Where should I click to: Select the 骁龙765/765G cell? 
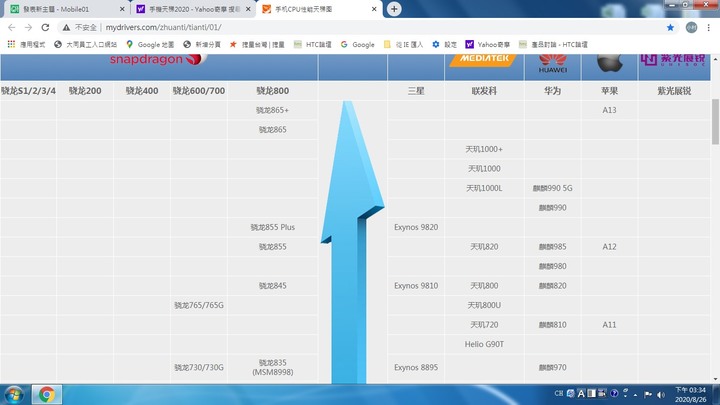[199, 305]
